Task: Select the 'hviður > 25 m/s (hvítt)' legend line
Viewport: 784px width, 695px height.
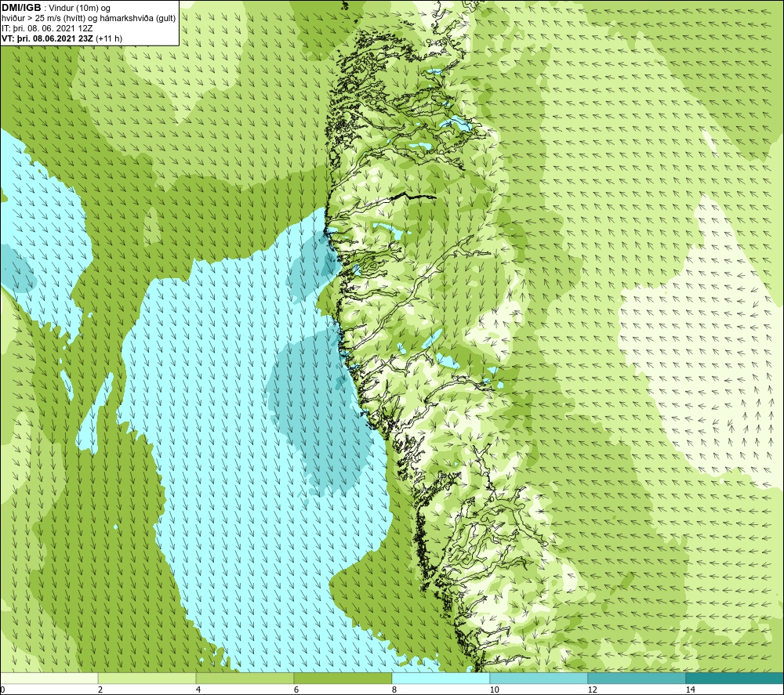Action: [89, 19]
